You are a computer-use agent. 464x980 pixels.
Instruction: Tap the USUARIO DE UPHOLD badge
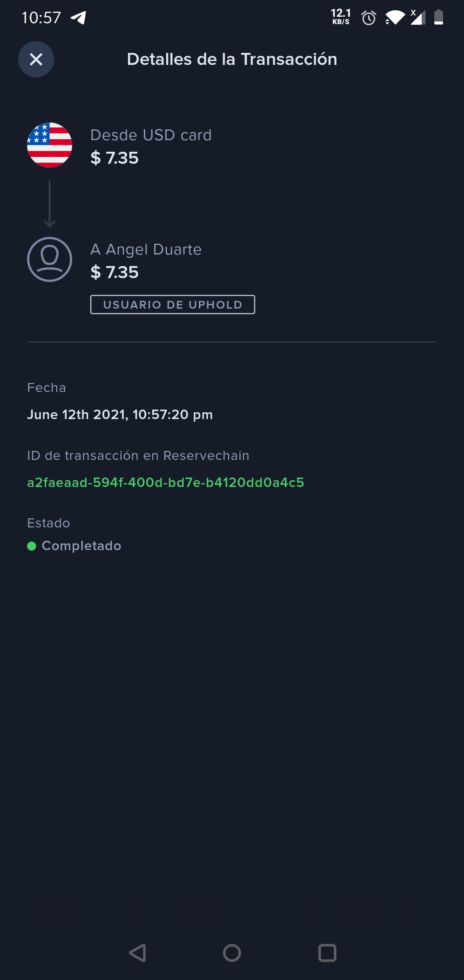(x=173, y=305)
